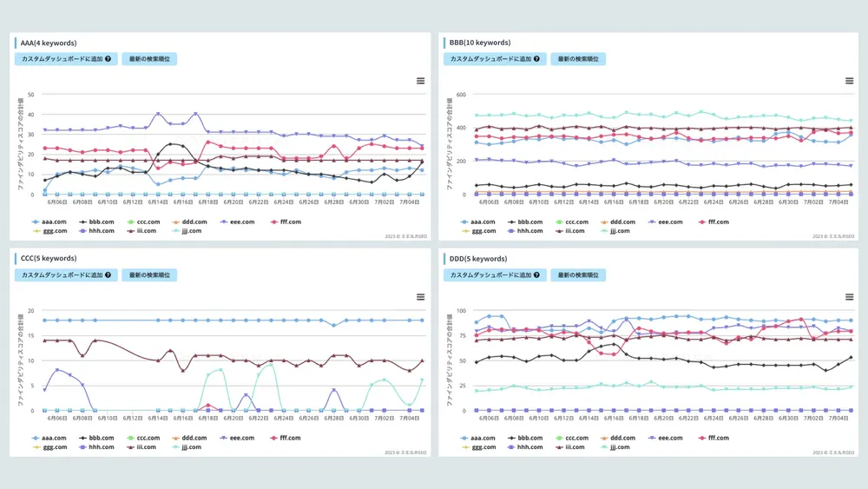The image size is (868, 489).
Task: Open the hamburger menu on the CCC chart
Action: click(x=421, y=297)
